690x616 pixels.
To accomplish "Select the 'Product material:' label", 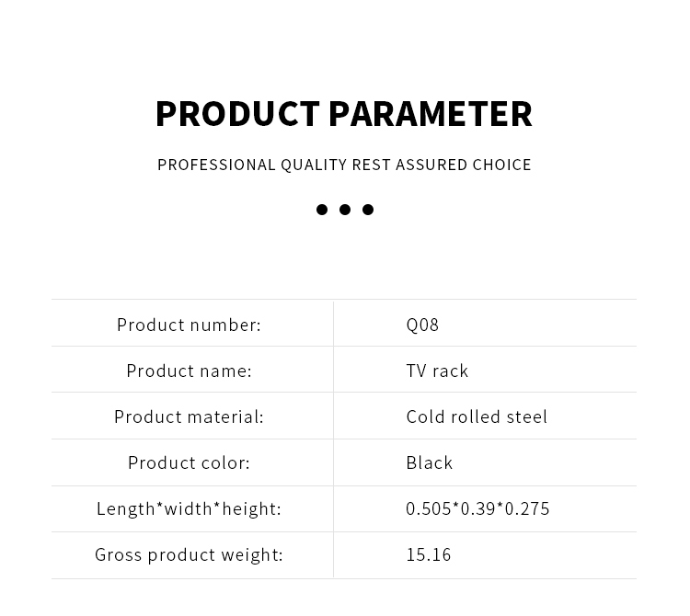I will 189,416.
